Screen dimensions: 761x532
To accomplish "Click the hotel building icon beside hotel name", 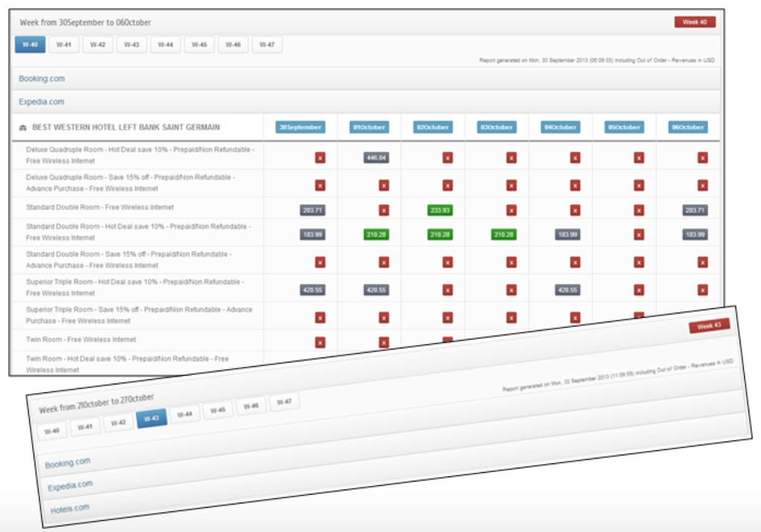I will (x=23, y=128).
